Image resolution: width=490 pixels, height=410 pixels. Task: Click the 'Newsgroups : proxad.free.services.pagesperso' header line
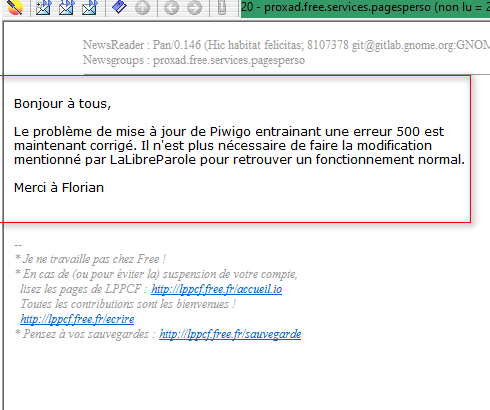(194, 60)
